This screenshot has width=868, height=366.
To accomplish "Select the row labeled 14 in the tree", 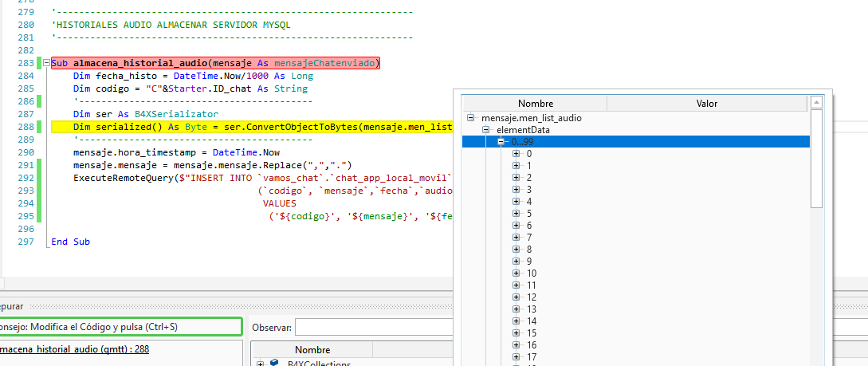I will coord(636,321).
